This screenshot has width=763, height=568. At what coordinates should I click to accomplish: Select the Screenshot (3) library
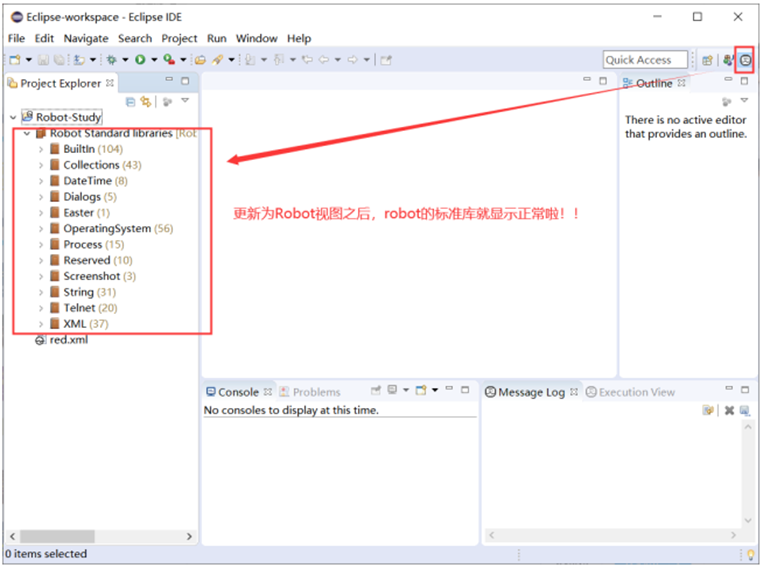tap(93, 276)
